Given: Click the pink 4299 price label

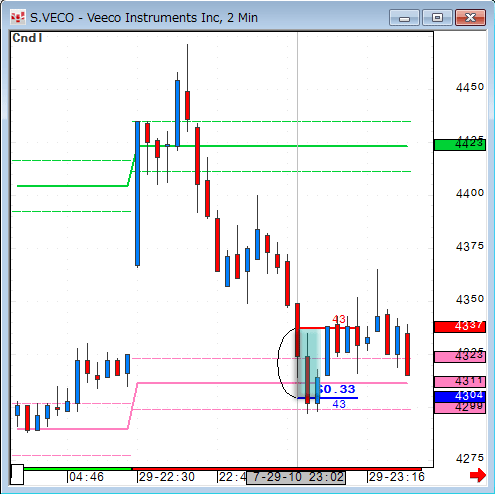Looking at the screenshot, I should pos(460,408).
